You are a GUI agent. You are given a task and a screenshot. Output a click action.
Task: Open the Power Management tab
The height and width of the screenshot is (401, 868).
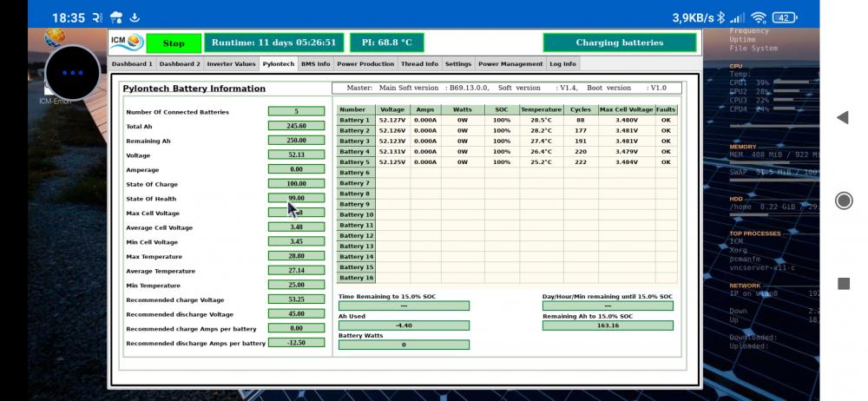point(510,63)
